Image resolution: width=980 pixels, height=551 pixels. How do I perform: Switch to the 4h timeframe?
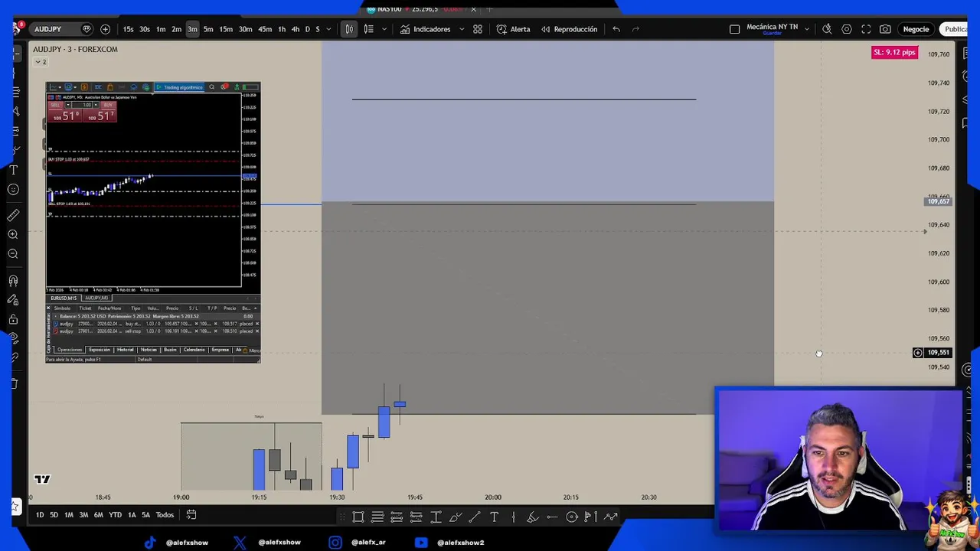pos(295,29)
